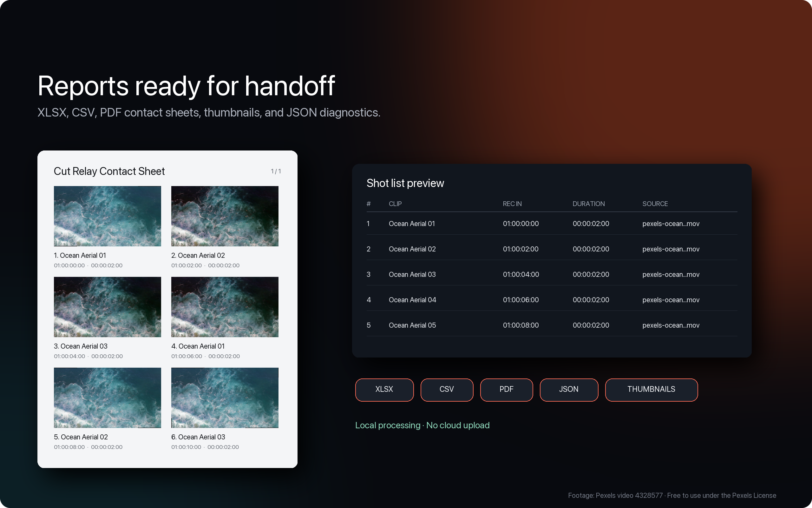Image resolution: width=812 pixels, height=508 pixels.
Task: Click thumbnail 6. Ocean Aerial 03
Action: click(x=225, y=398)
